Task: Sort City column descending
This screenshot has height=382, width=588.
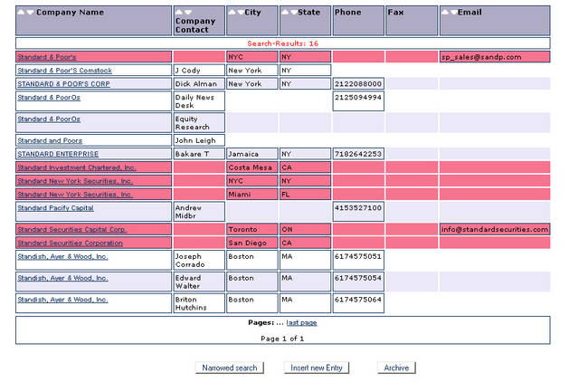Action: click(x=240, y=13)
